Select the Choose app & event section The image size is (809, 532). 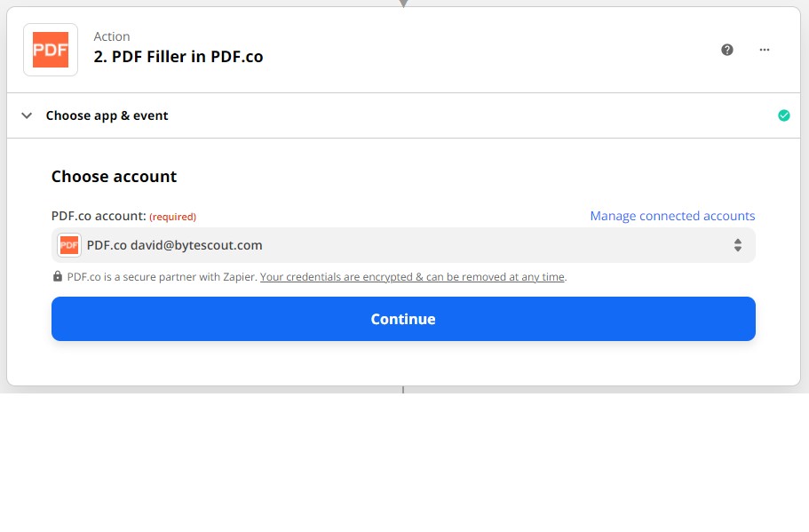pyautogui.click(x=403, y=115)
